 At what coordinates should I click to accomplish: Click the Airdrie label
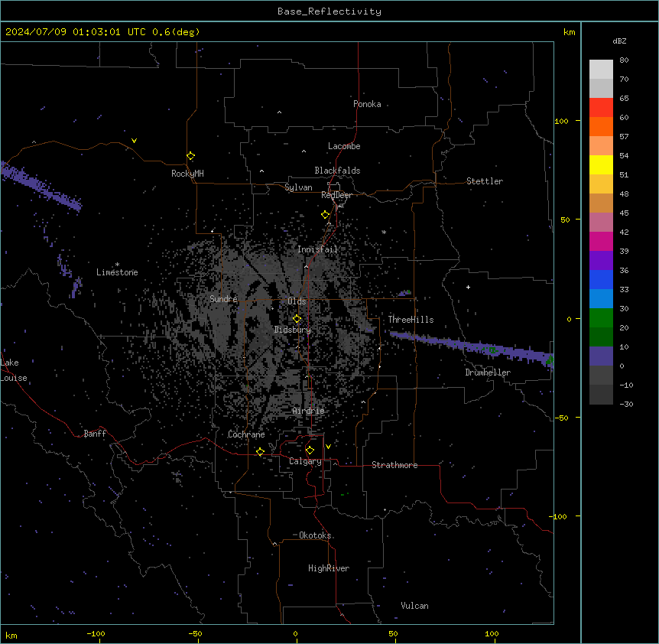[x=309, y=411]
